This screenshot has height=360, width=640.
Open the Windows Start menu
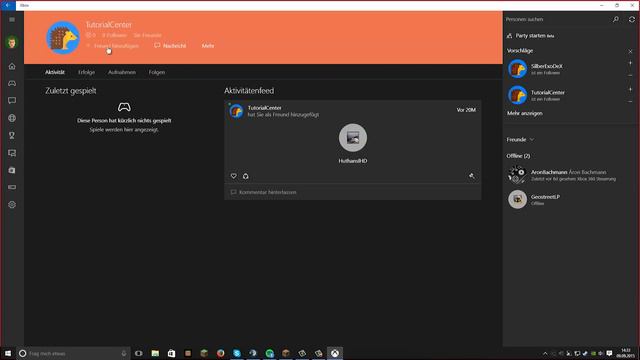(x=8, y=353)
